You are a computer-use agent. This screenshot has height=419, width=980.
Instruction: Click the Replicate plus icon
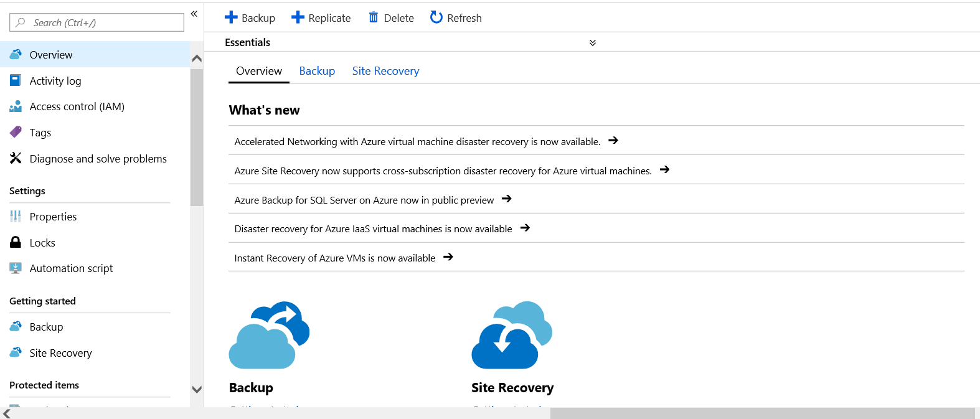[298, 17]
